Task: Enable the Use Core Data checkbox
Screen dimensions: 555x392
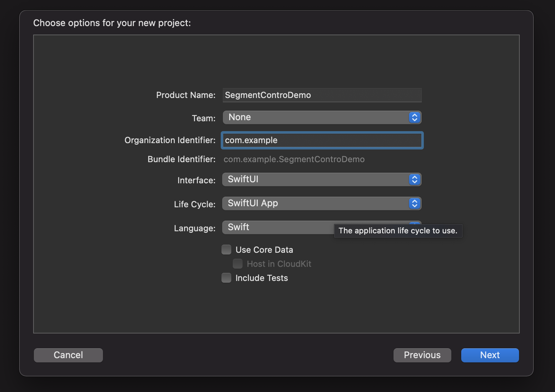Action: (226, 250)
